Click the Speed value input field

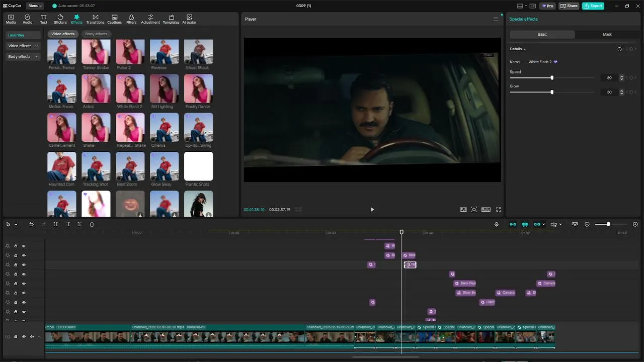click(x=609, y=78)
